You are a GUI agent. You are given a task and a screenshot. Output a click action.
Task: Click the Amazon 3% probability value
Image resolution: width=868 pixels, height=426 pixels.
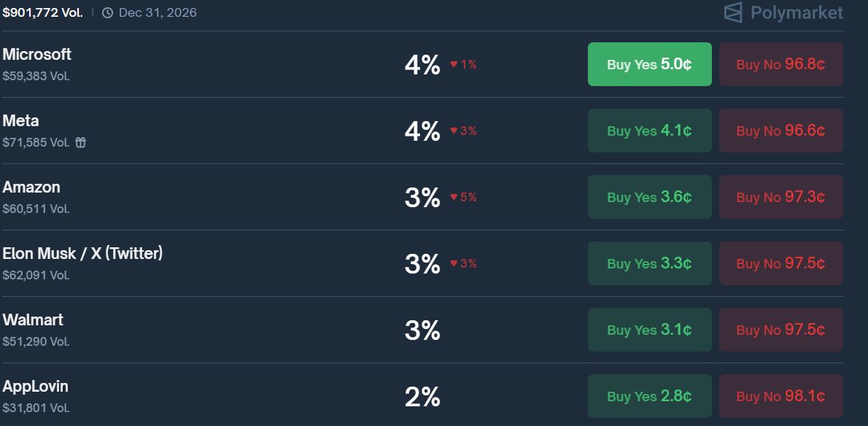tap(422, 198)
